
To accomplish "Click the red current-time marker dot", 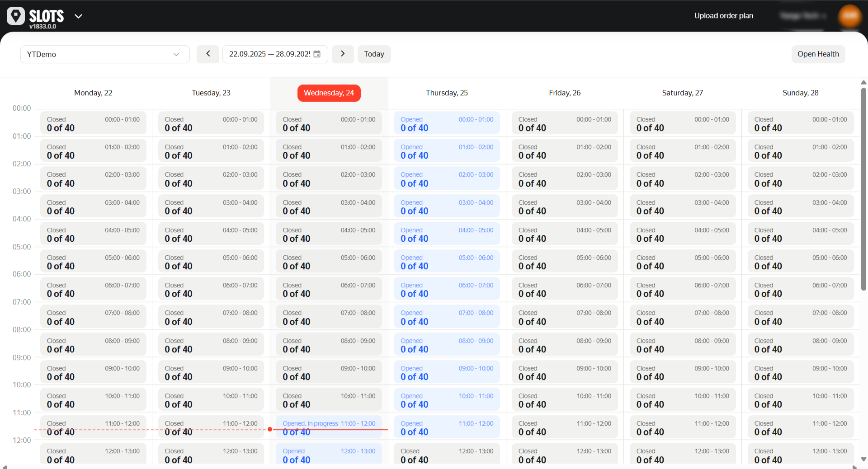I will coord(270,430).
